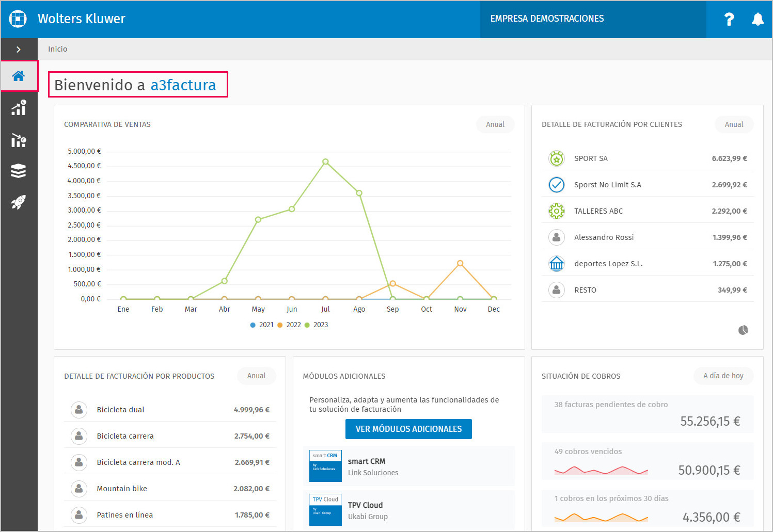Click the 49 cobros vencidos card
Image resolution: width=773 pixels, height=532 pixels.
(x=648, y=461)
